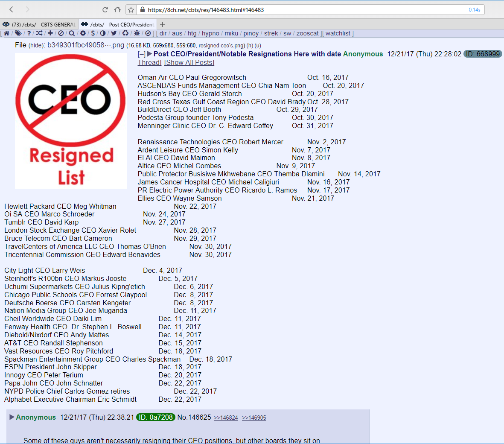This screenshot has width=504, height=444.
Task: Switch to the CBTS GENERAL tab
Action: pyautogui.click(x=39, y=24)
